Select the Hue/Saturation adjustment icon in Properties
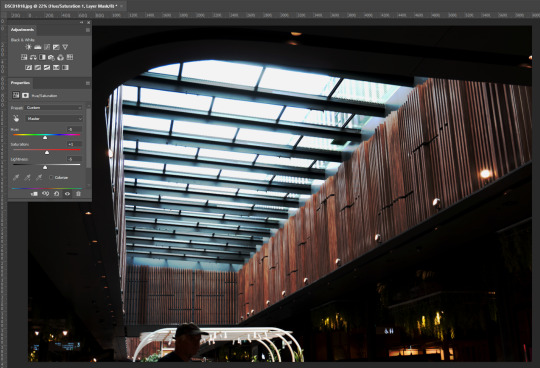Viewport: 540px width, 368px height. [x=16, y=95]
